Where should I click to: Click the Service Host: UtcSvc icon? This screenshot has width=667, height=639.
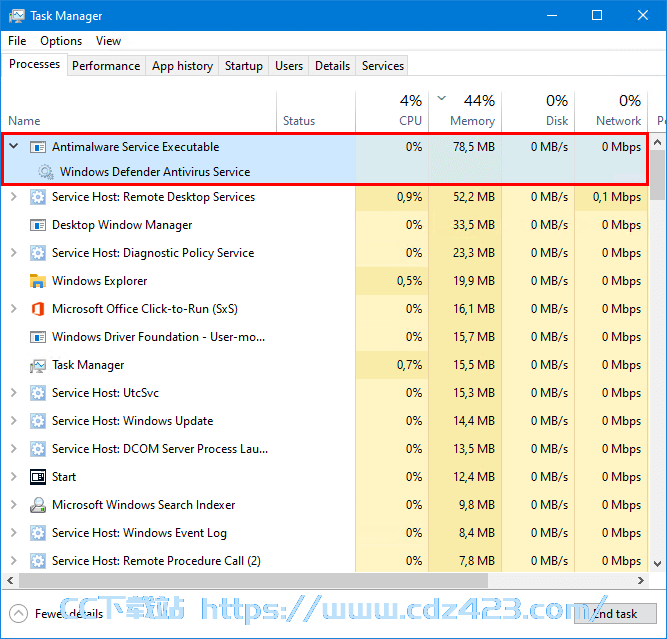(x=38, y=393)
